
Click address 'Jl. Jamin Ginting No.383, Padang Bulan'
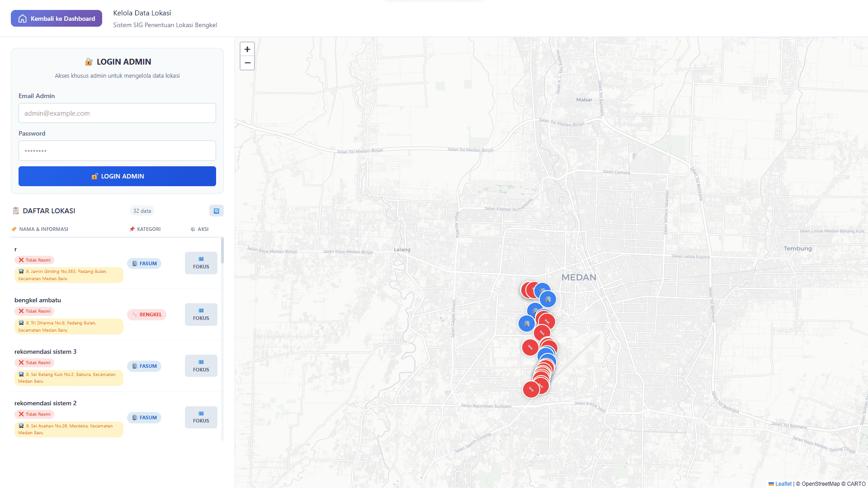[69, 275]
